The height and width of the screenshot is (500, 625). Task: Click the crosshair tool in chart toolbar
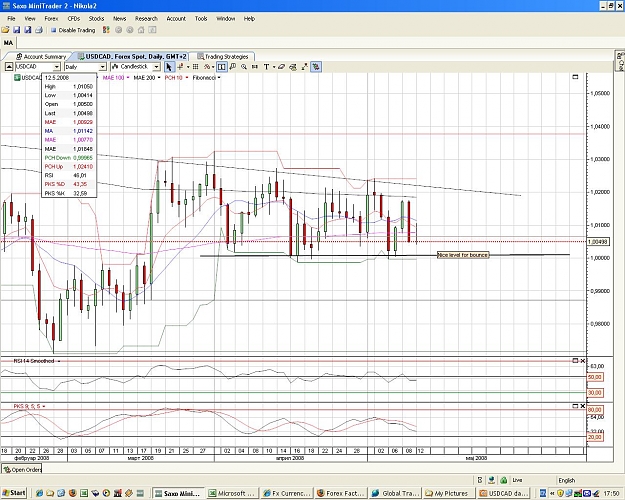coord(180,67)
